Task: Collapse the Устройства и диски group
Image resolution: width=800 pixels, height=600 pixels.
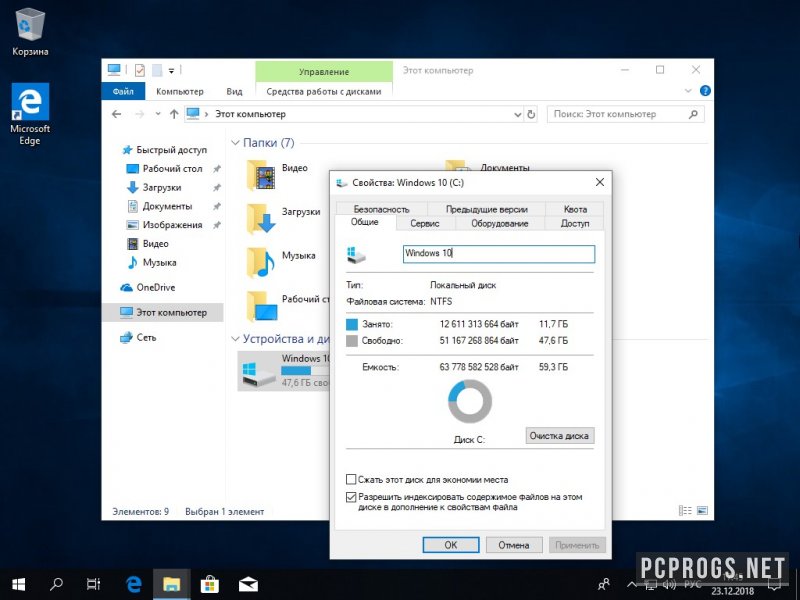Action: point(235,339)
